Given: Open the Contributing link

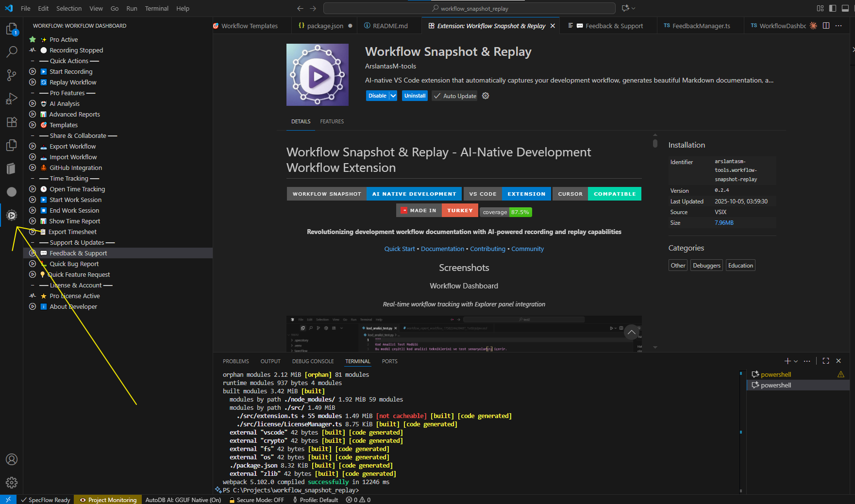Looking at the screenshot, I should tap(487, 249).
